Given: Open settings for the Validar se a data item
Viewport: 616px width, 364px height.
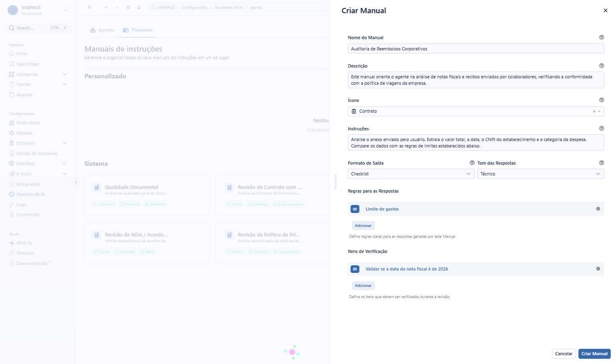Looking at the screenshot, I should (598, 269).
